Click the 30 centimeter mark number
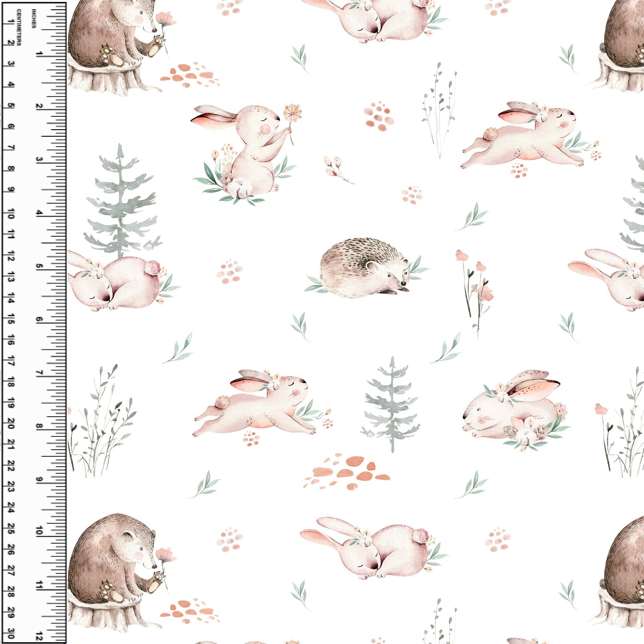Viewport: 644px width, 644px height. click(x=11, y=634)
